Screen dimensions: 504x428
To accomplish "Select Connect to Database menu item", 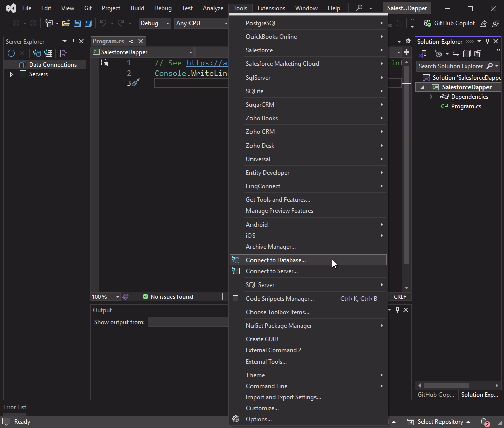I will pyautogui.click(x=276, y=260).
